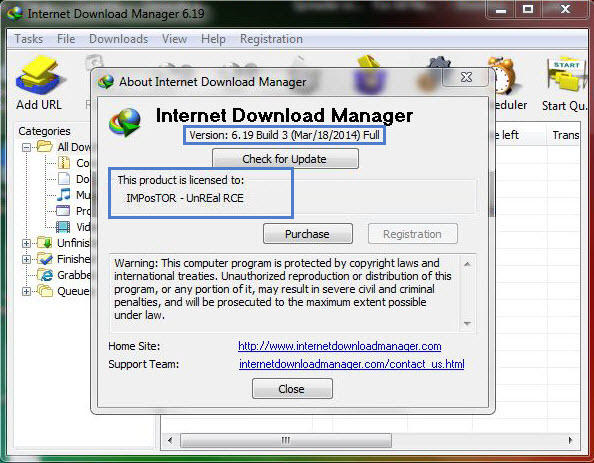The height and width of the screenshot is (463, 594).
Task: Click the Internet Download Manager heading
Action: 284,115
